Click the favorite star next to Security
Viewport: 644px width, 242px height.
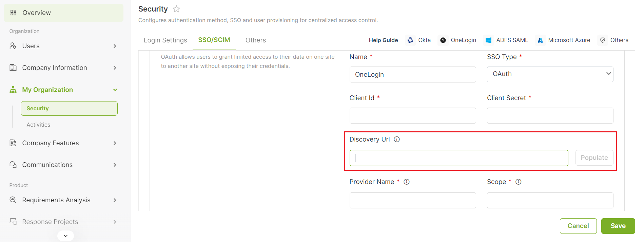(176, 9)
